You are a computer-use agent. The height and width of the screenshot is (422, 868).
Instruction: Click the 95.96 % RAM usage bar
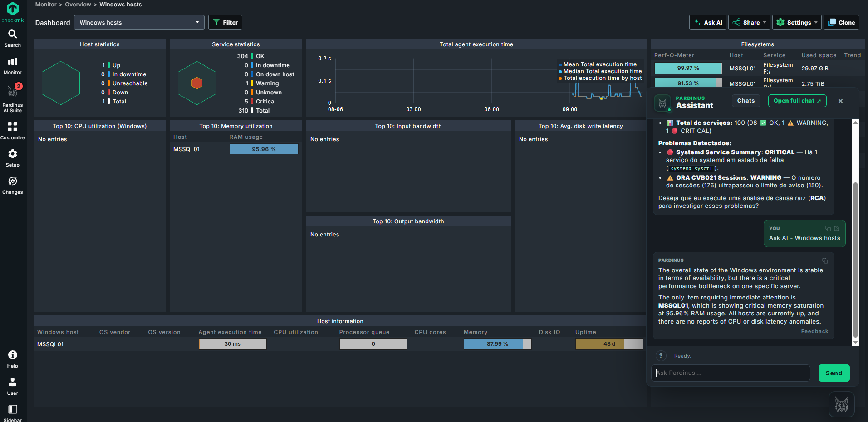point(264,149)
